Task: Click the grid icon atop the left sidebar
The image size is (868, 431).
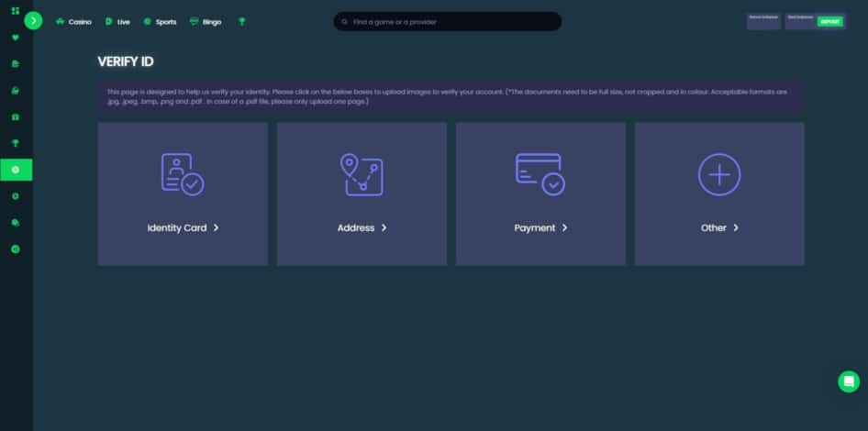Action: tap(16, 11)
